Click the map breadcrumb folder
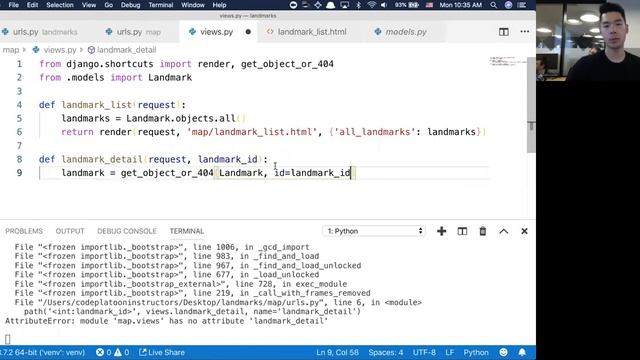 (11, 50)
